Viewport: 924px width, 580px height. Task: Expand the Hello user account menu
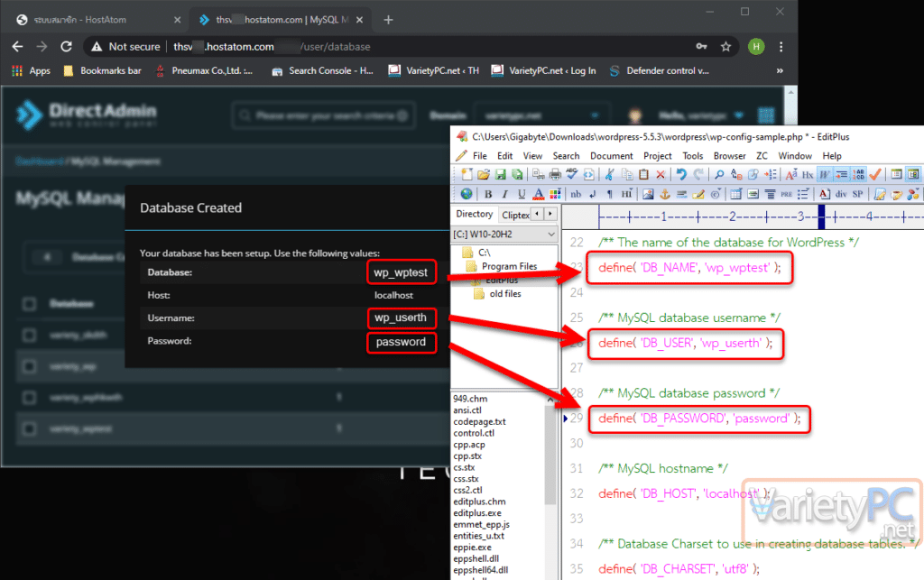tap(699, 115)
